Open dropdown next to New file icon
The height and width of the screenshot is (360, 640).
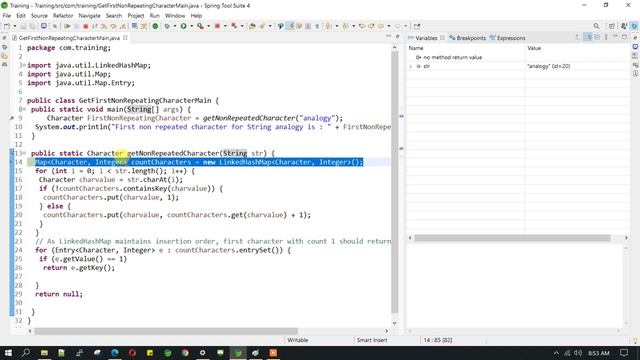15,26
